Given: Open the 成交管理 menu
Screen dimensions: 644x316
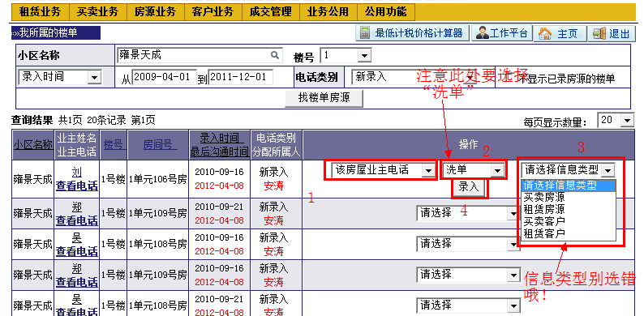Looking at the screenshot, I should pyautogui.click(x=270, y=12).
